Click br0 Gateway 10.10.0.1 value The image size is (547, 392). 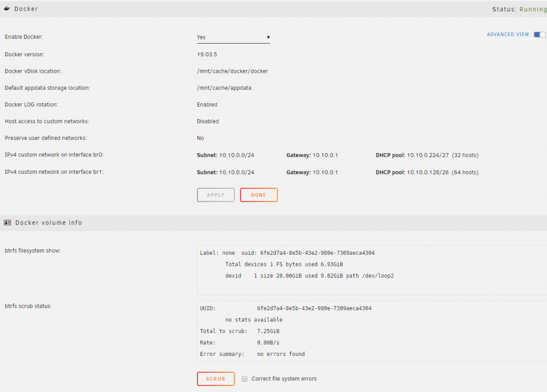(x=325, y=155)
